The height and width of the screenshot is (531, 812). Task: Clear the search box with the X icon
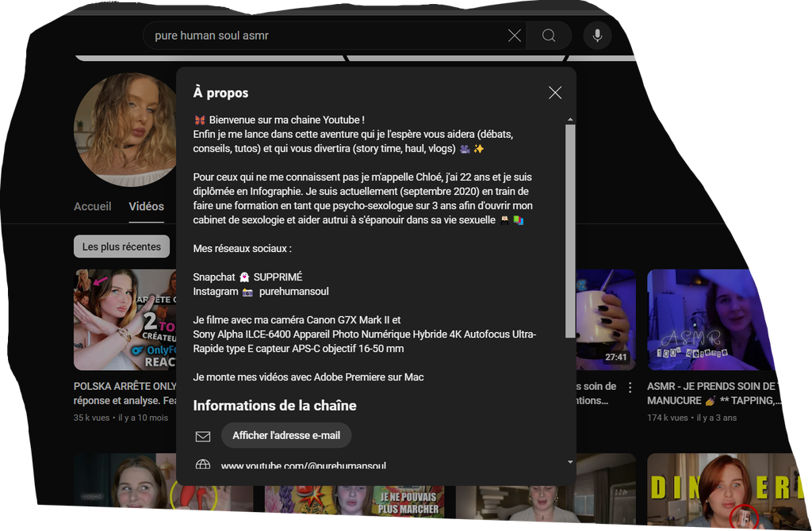(515, 36)
